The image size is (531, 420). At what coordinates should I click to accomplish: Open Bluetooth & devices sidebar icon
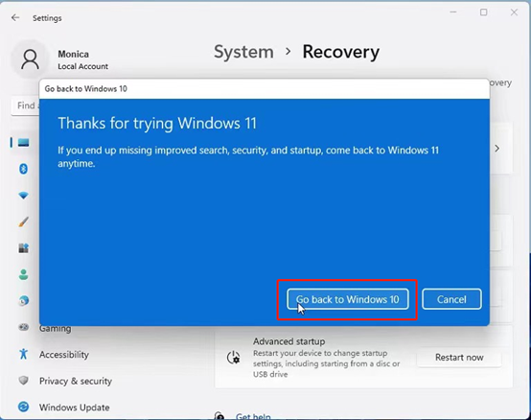pyautogui.click(x=23, y=169)
